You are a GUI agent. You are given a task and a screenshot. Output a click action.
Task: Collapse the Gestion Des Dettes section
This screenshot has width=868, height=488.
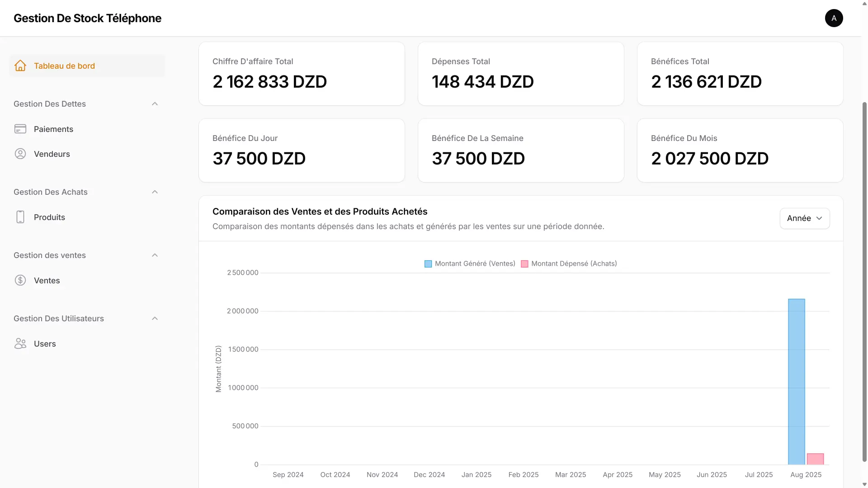tap(155, 104)
